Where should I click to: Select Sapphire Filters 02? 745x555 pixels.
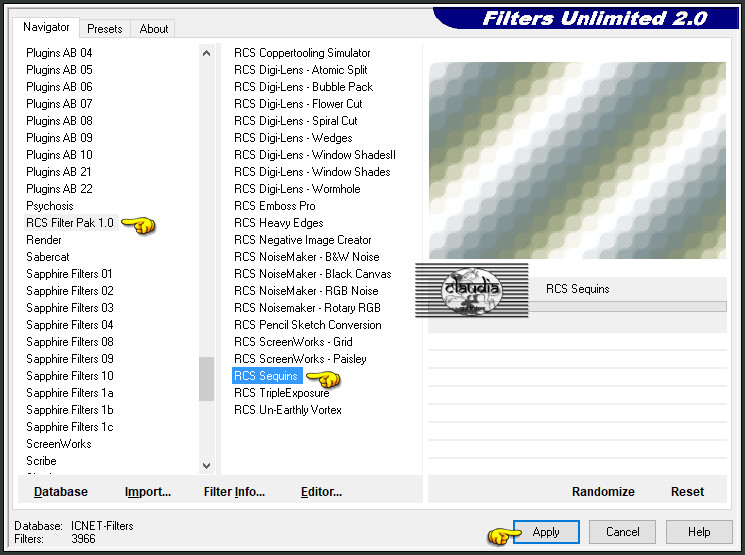point(70,291)
